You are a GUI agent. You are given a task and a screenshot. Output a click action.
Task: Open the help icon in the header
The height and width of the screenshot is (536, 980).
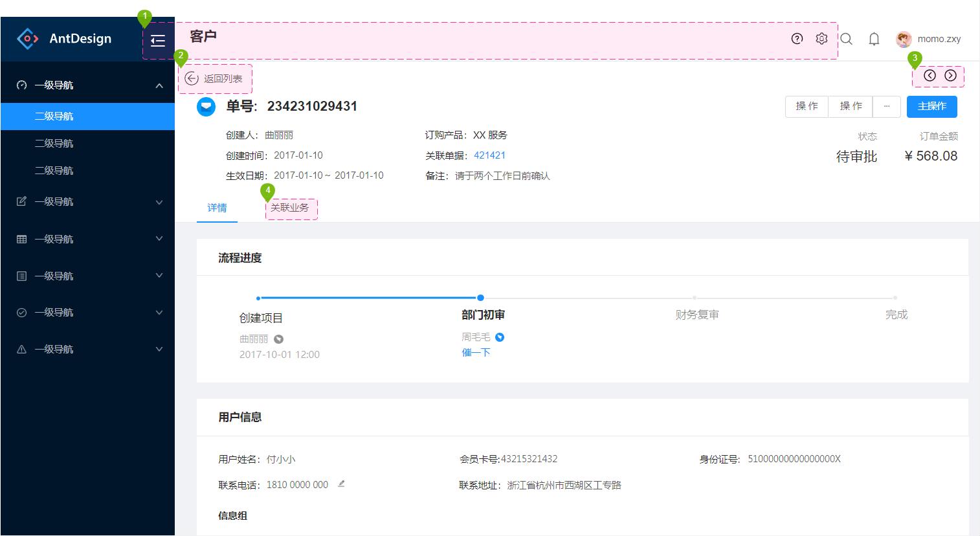pos(796,39)
